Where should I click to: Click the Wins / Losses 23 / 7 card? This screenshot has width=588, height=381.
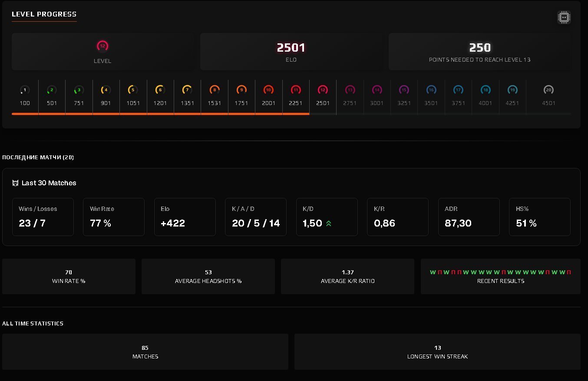click(43, 217)
